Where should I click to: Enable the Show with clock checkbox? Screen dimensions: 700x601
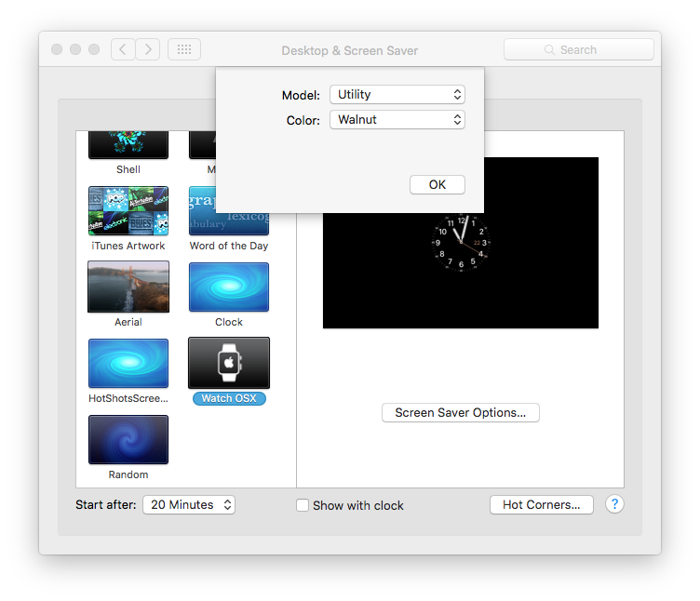pyautogui.click(x=303, y=505)
